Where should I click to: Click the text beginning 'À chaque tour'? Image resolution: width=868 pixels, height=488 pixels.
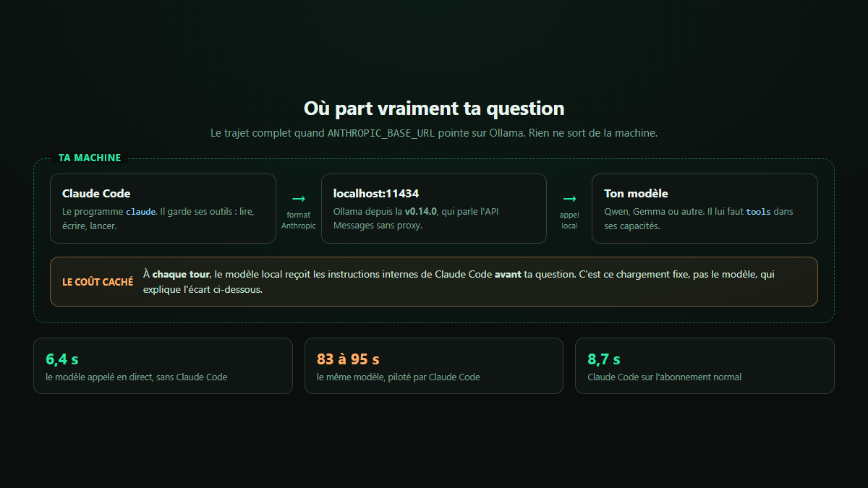tap(459, 282)
